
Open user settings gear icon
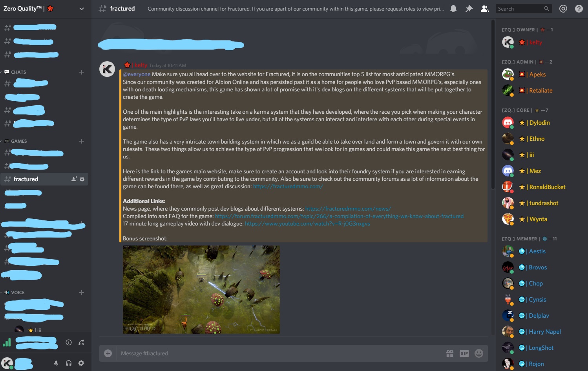point(81,363)
